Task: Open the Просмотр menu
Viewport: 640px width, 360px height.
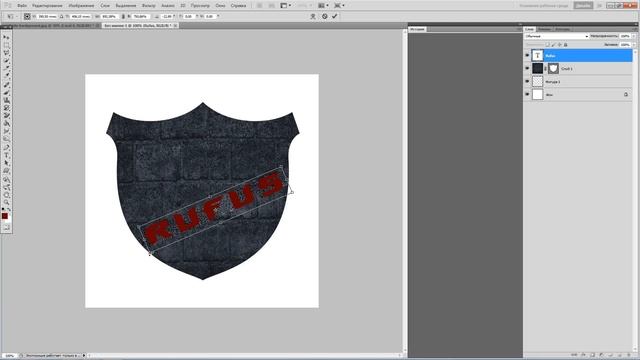Action: (200, 6)
